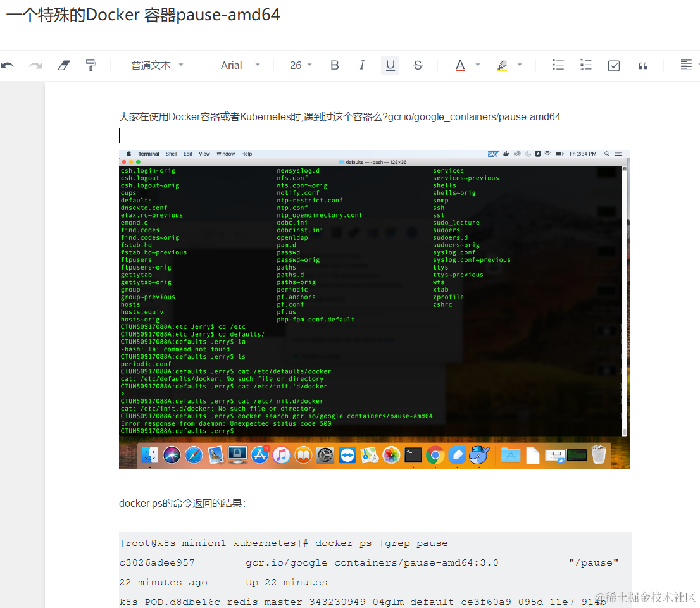Open the Arial font family dropdown
Image resolution: width=700 pixels, height=608 pixels.
pos(240,65)
